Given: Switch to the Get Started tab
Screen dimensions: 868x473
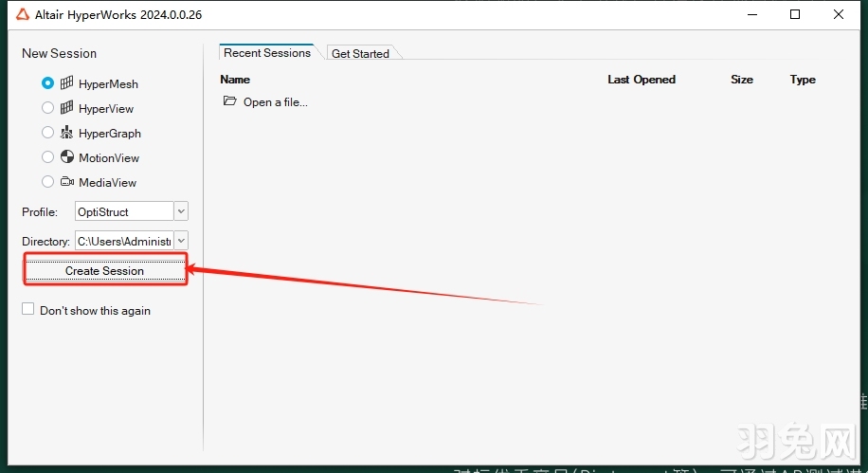Looking at the screenshot, I should pyautogui.click(x=360, y=54).
